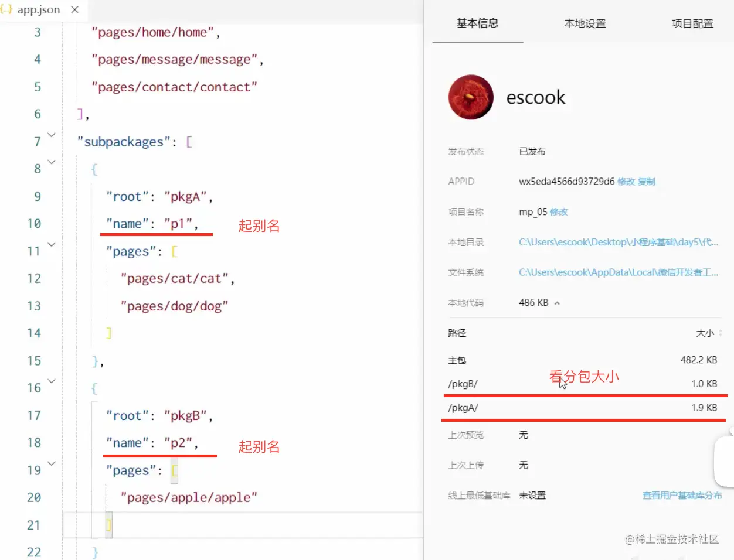Click the 已发布 publish status value
734x560 pixels.
[532, 151]
